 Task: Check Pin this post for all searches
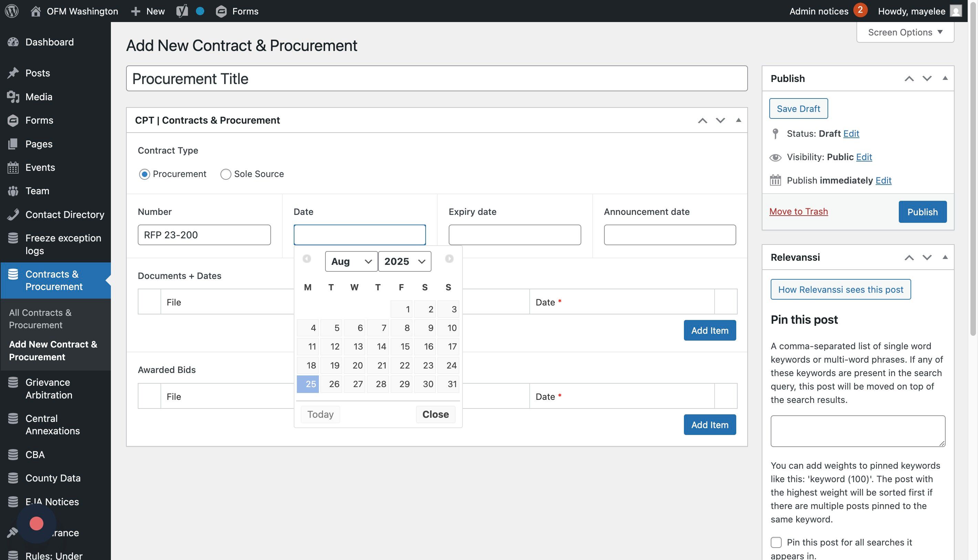776,542
